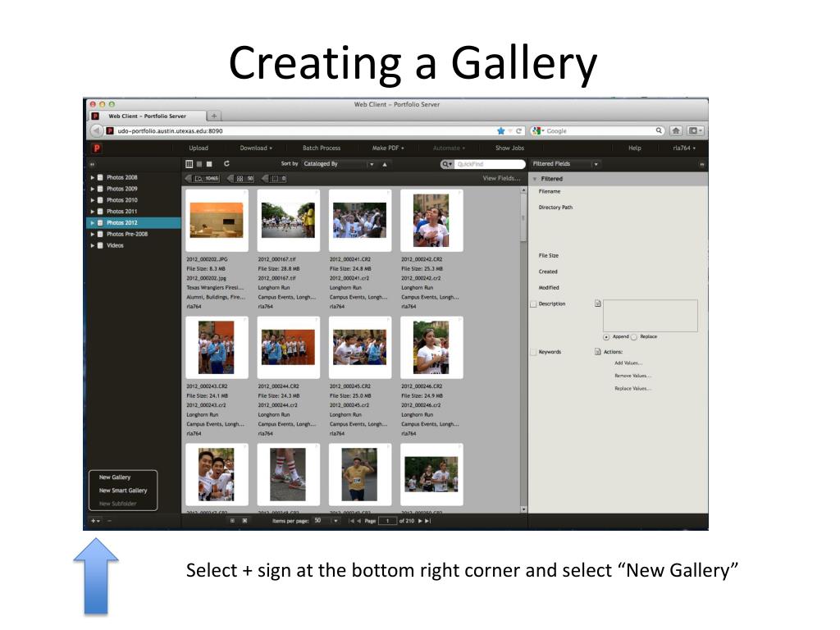Image resolution: width=840 pixels, height=630 pixels.
Task: Click the blue bookmark star in address bar
Action: (501, 130)
